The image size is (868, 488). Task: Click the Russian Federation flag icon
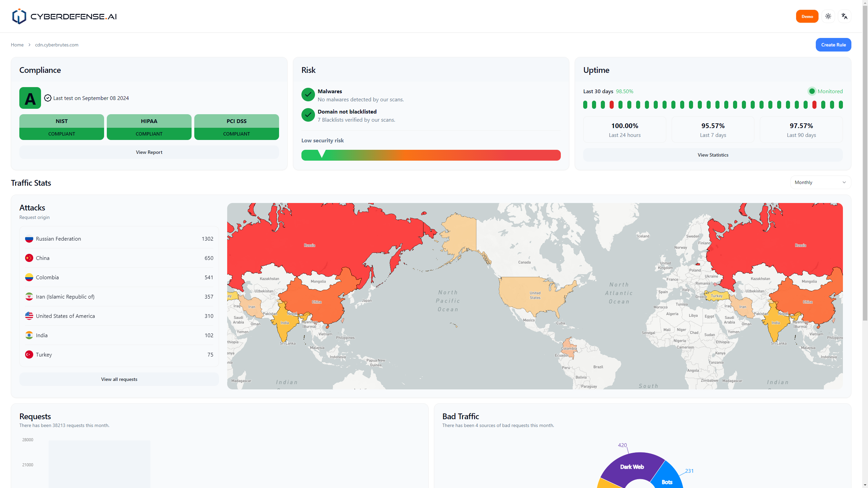(29, 239)
